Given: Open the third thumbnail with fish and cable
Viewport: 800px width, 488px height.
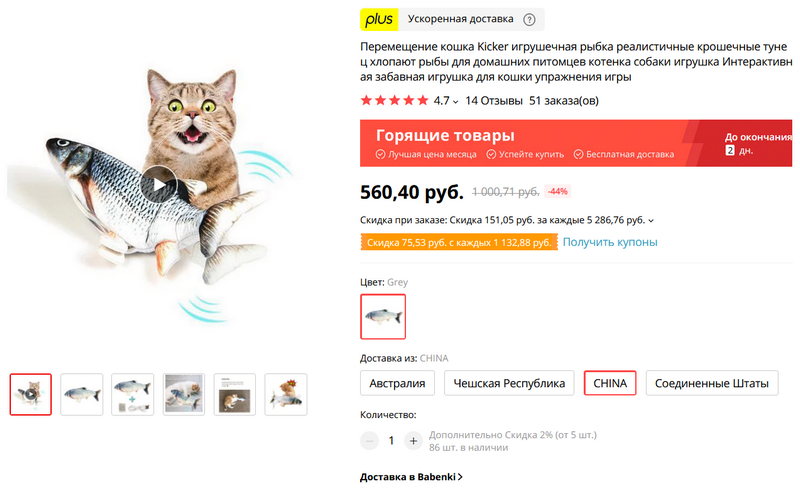Looking at the screenshot, I should pyautogui.click(x=133, y=394).
